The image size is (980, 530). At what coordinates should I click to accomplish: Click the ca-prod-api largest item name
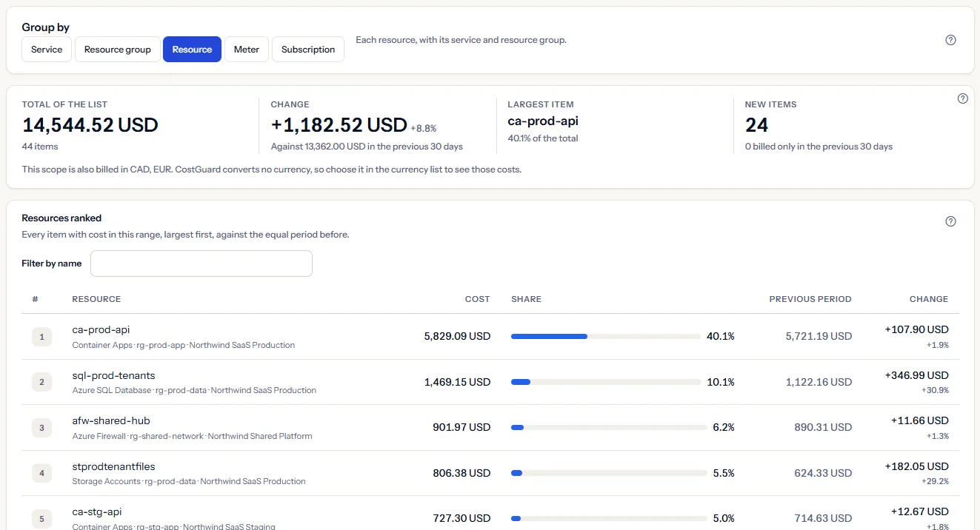[543, 121]
